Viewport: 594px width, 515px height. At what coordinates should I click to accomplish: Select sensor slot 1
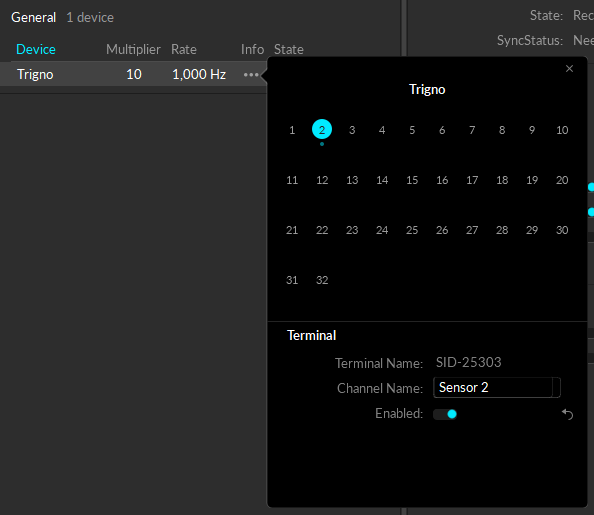click(292, 130)
